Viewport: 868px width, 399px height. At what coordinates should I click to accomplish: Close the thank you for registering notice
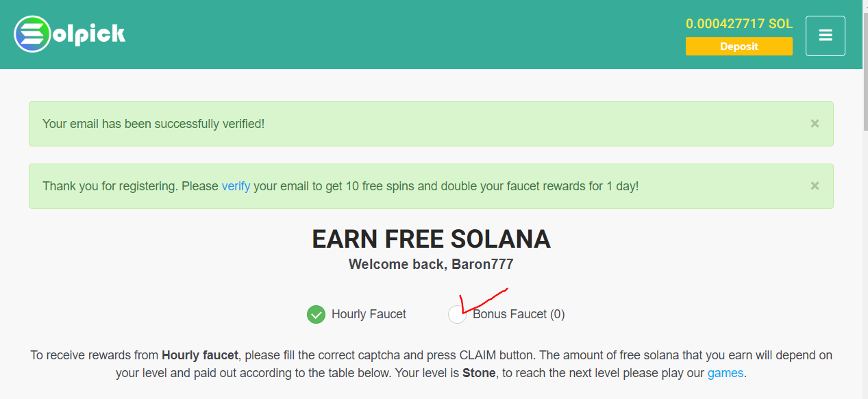(815, 185)
